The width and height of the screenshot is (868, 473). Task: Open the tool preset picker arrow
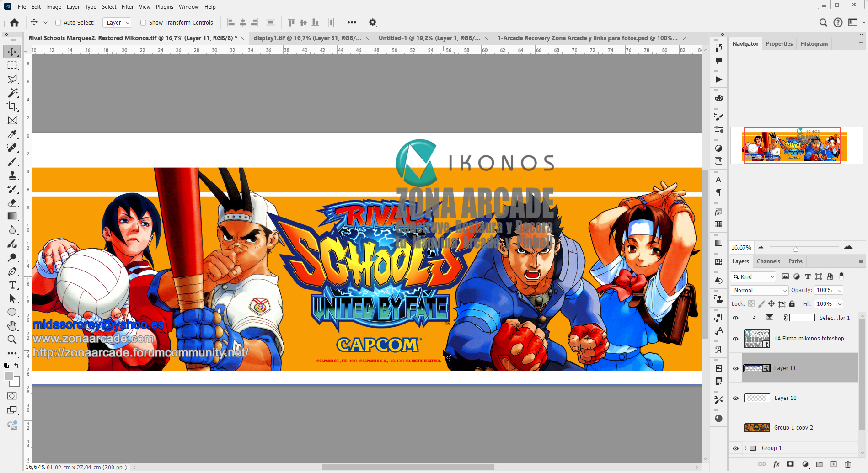click(x=45, y=22)
